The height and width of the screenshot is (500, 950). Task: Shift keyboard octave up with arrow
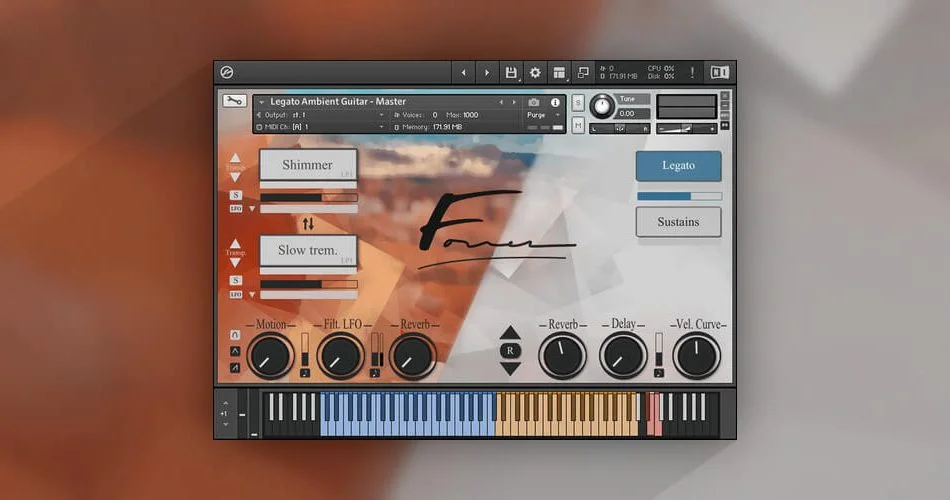(x=225, y=403)
